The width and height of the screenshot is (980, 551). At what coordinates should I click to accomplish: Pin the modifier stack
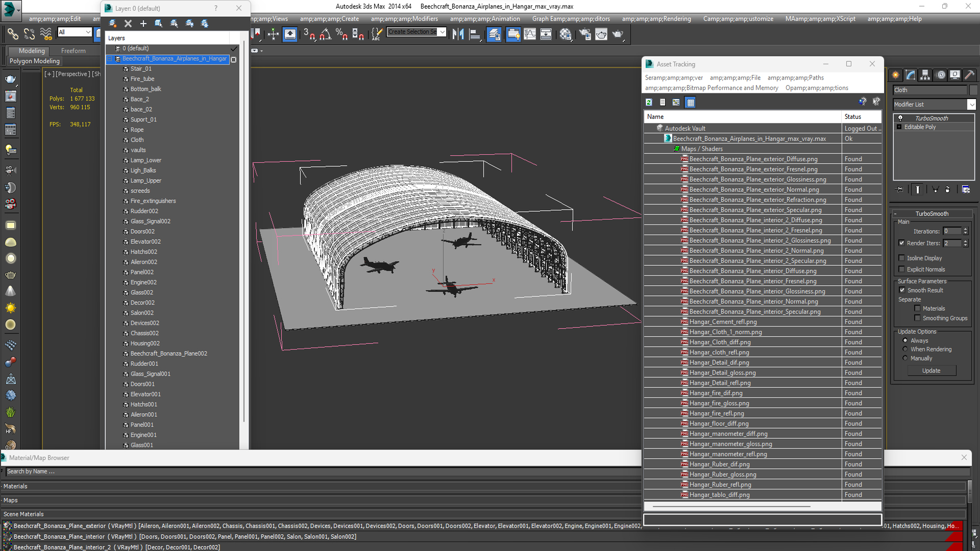tap(900, 189)
